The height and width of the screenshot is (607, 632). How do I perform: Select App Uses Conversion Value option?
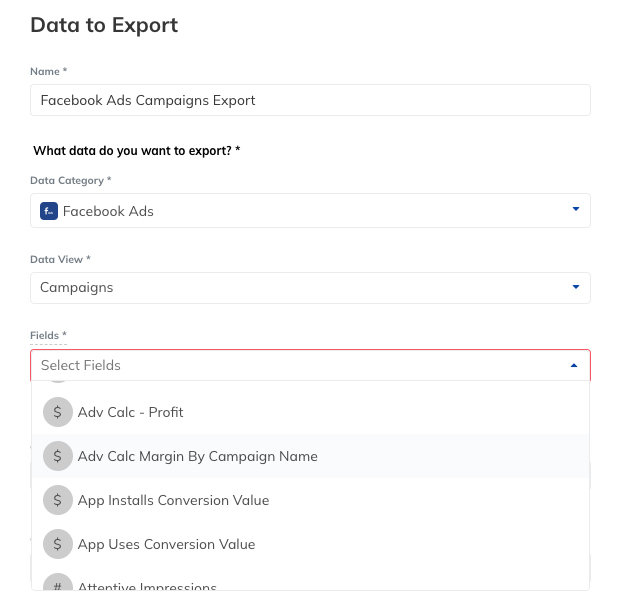[310, 544]
